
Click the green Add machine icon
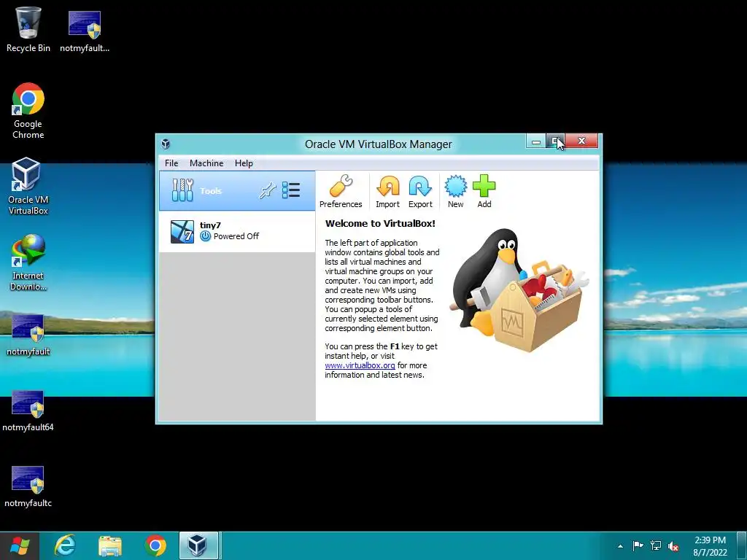coord(484,192)
